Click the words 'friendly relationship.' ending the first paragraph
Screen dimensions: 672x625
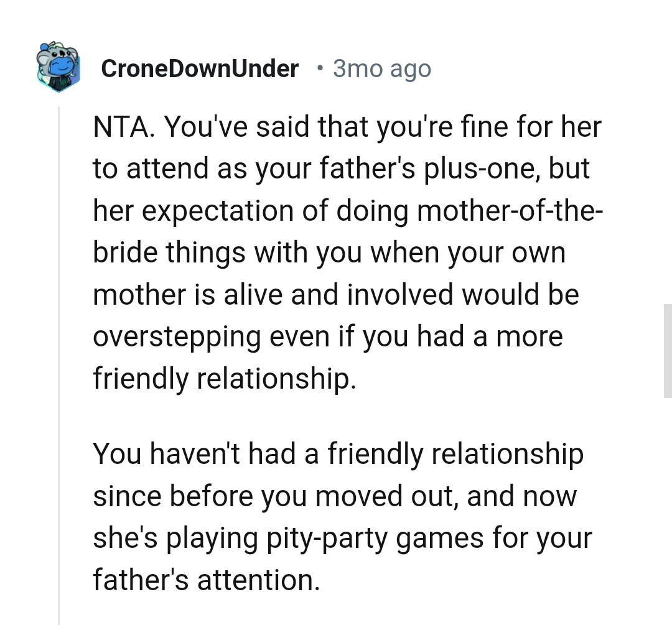click(x=224, y=378)
